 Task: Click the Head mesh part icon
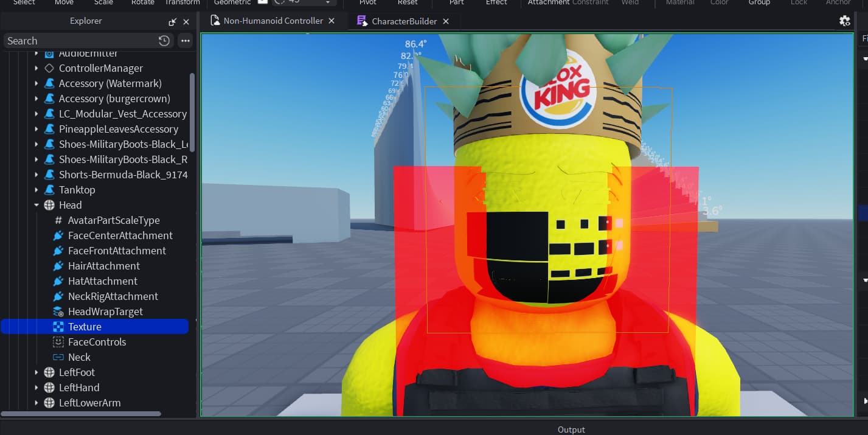click(x=49, y=205)
